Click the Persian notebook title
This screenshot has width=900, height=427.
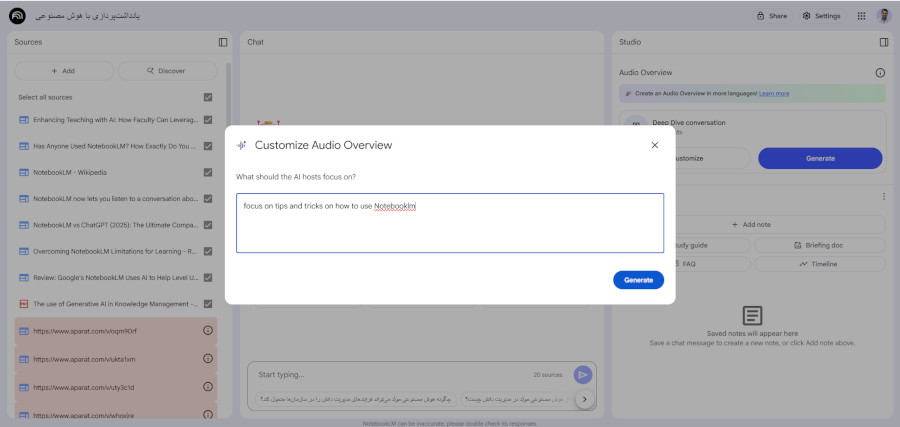(x=88, y=16)
